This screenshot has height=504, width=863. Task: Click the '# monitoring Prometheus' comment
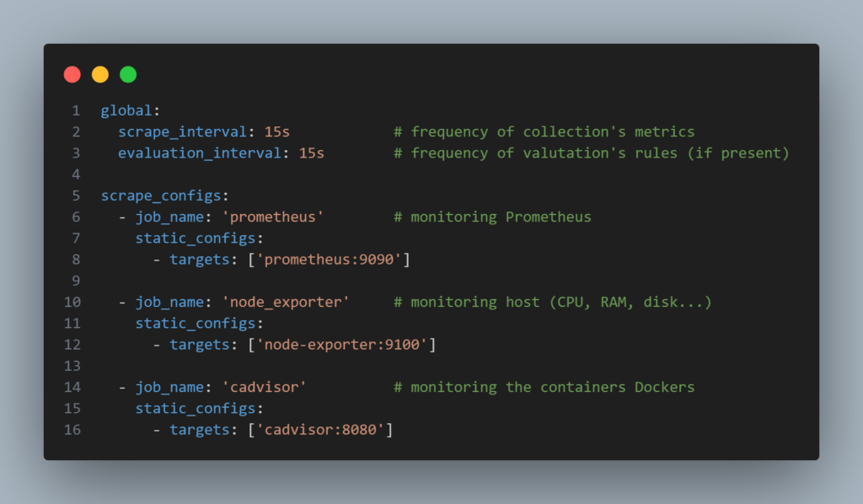492,217
